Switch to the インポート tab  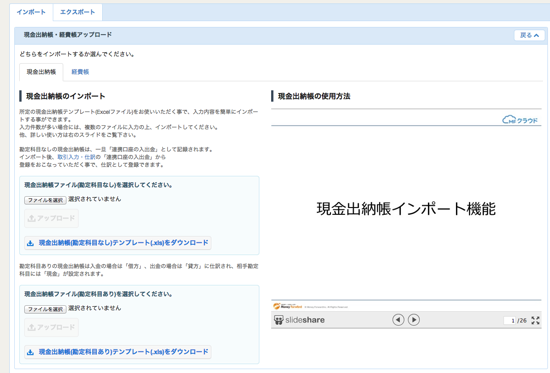pos(31,12)
